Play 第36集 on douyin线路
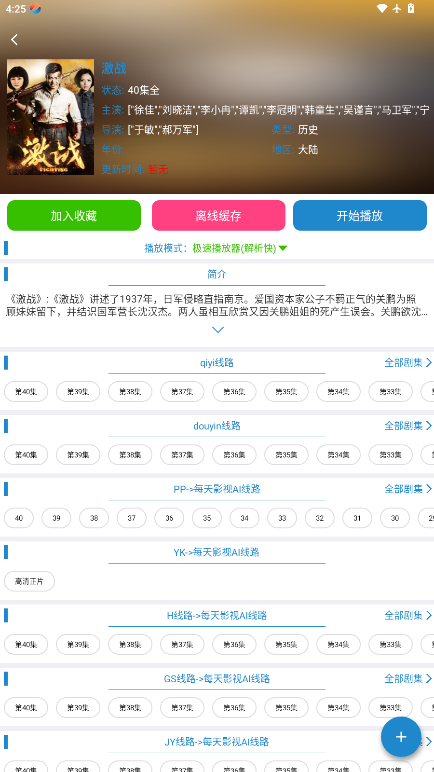The image size is (434, 772). point(234,455)
